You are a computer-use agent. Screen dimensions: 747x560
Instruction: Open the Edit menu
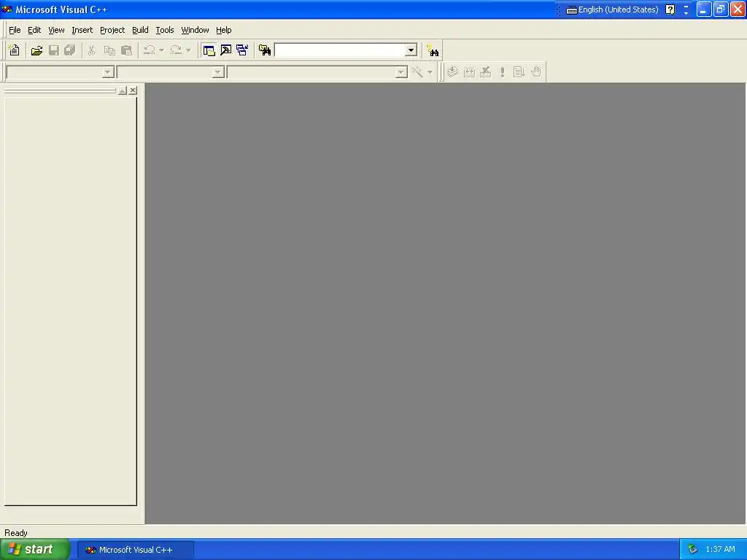pyautogui.click(x=34, y=30)
